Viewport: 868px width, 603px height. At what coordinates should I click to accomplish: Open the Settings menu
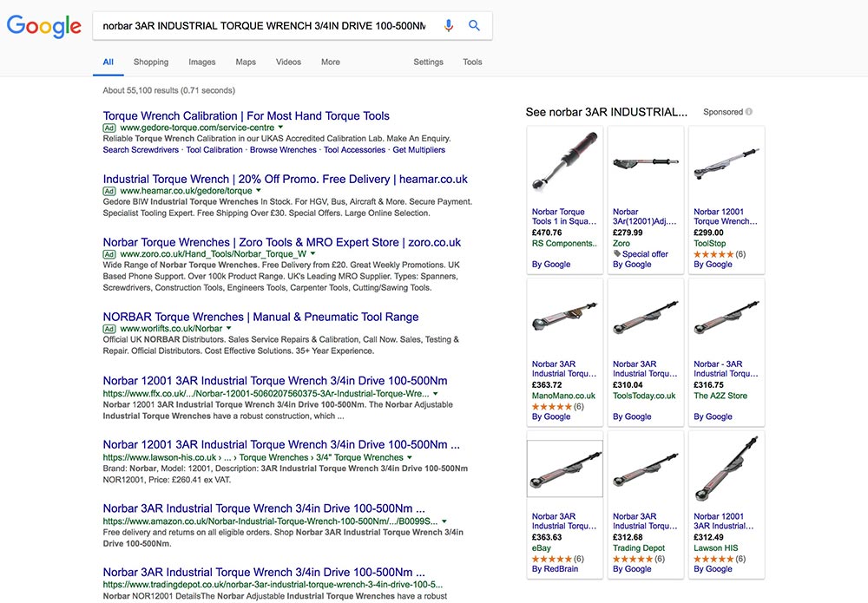pos(429,62)
